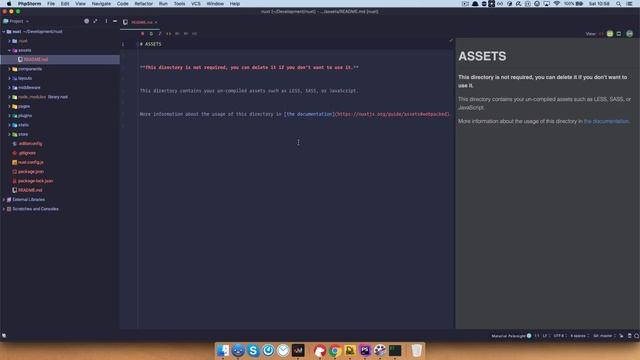
Task: Click the Strikethrough icon in editor toolbar
Action: coord(151,33)
